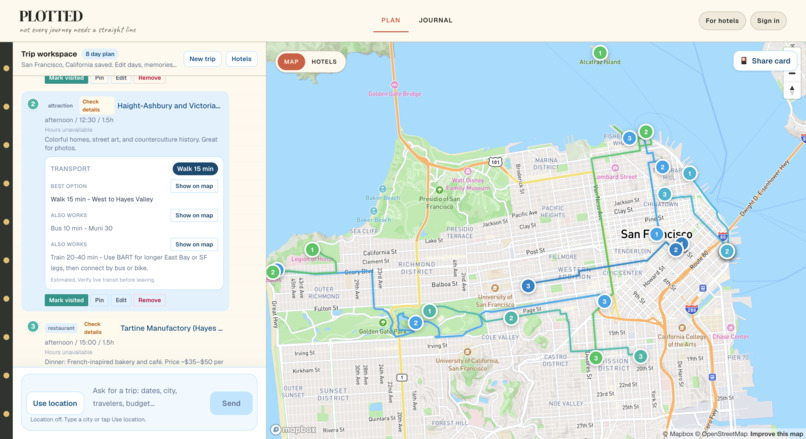Select the light blue marker 3 near 9th St
The image size is (806, 439).
(x=604, y=301)
